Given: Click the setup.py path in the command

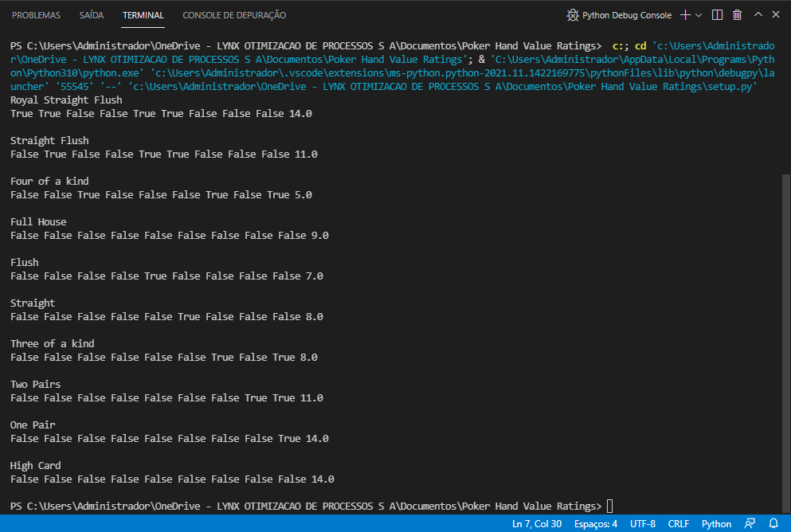Looking at the screenshot, I should click(x=442, y=86).
